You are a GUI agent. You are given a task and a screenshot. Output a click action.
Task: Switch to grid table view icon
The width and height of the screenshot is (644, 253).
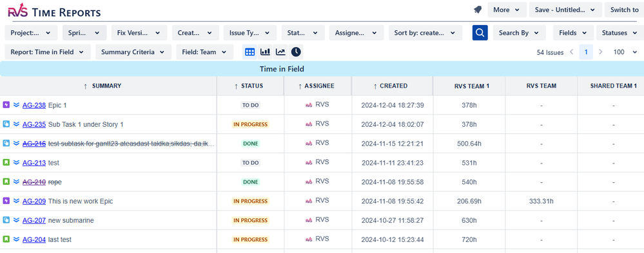pyautogui.click(x=249, y=52)
